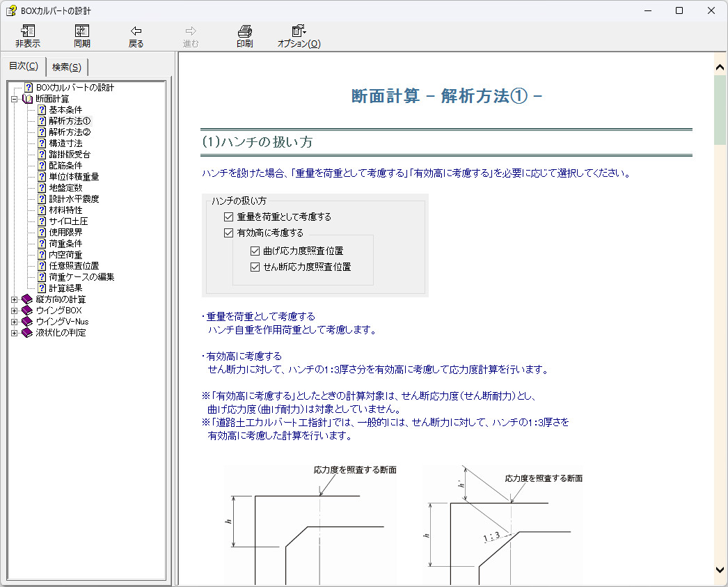The height and width of the screenshot is (587, 728).
Task: Expand the 液状化の判定 tree node
Action: (15, 333)
